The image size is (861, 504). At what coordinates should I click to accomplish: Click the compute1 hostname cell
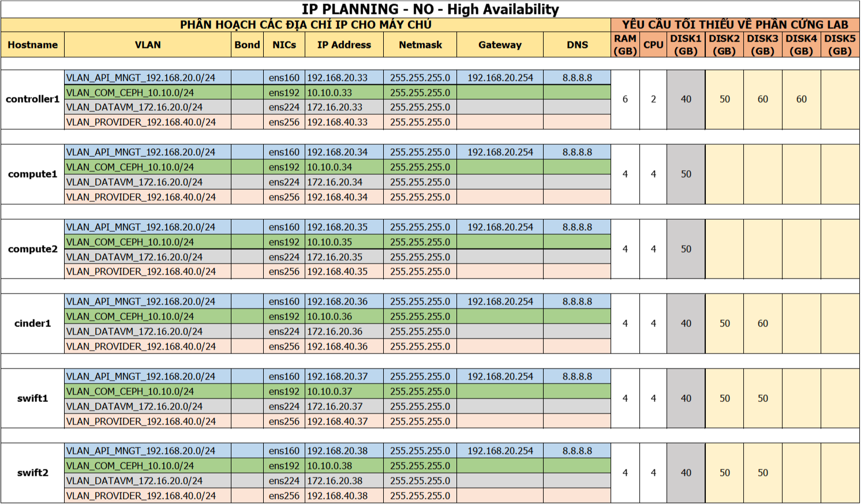(x=33, y=174)
